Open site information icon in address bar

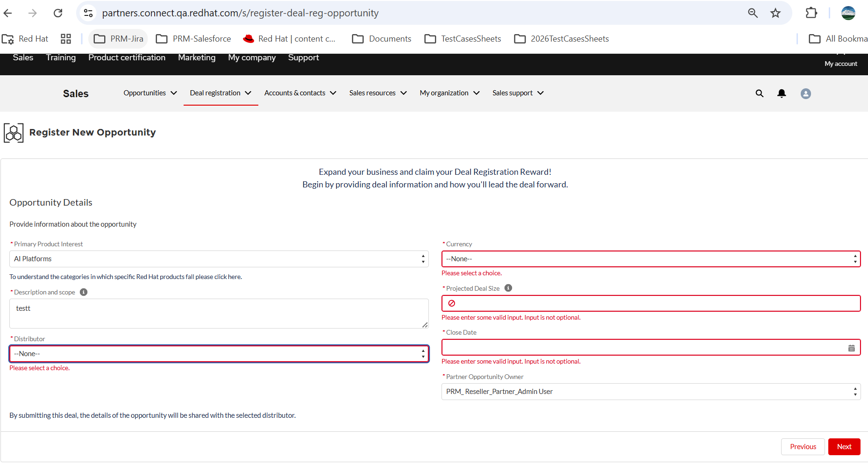(x=88, y=13)
